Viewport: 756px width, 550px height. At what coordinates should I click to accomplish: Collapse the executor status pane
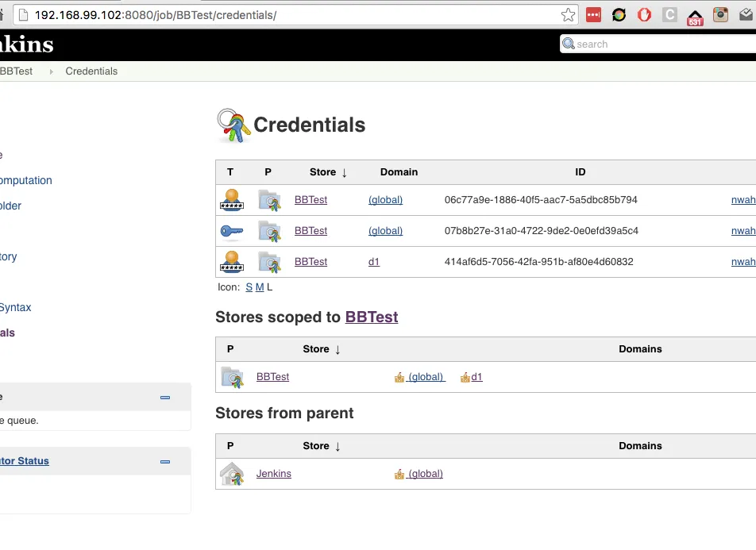[165, 462]
